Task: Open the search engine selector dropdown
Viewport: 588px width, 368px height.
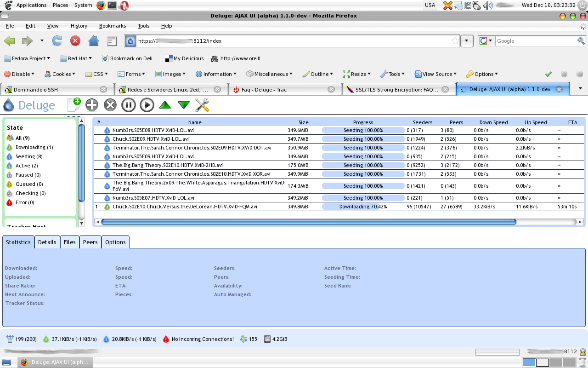Action: [x=485, y=41]
